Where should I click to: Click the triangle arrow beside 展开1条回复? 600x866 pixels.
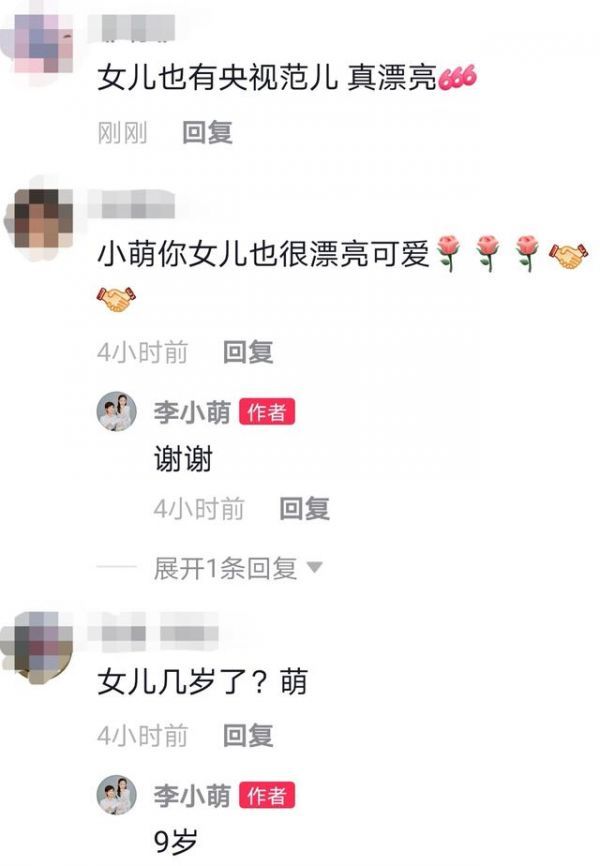pos(314,567)
